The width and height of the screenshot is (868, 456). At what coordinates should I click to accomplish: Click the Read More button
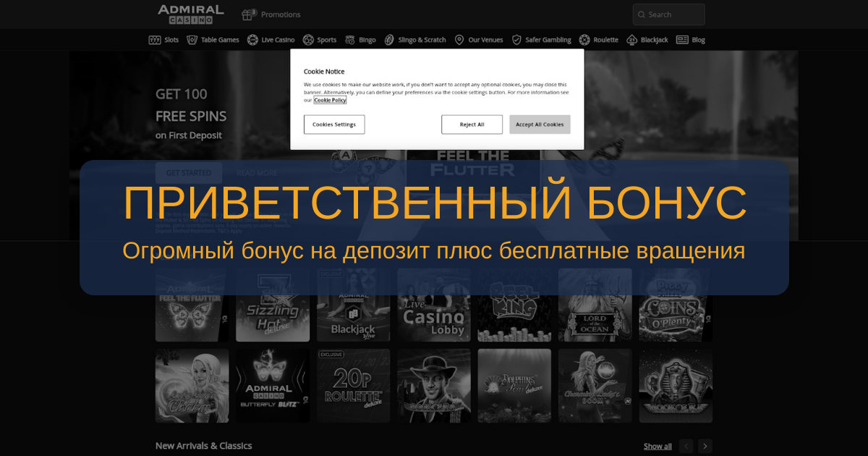point(257,173)
